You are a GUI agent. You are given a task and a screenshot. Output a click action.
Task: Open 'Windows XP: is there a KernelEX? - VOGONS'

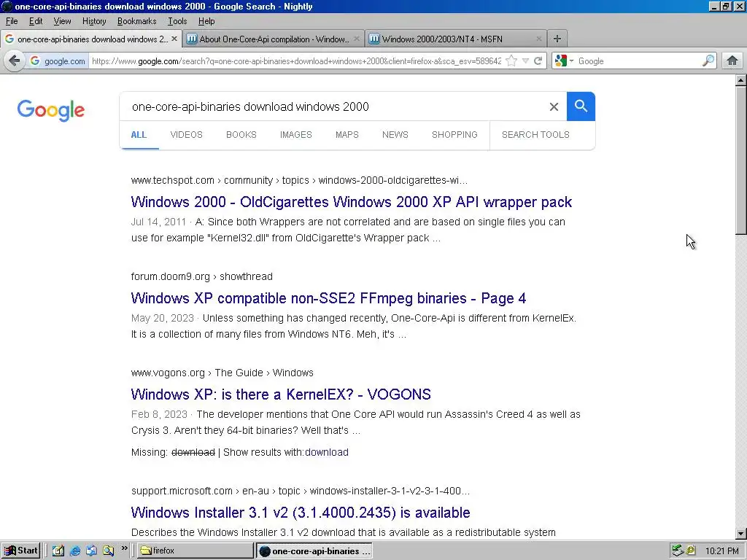(x=281, y=394)
